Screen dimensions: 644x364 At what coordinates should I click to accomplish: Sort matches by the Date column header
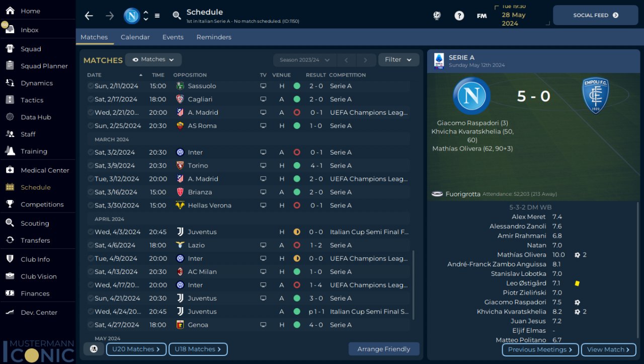(94, 75)
